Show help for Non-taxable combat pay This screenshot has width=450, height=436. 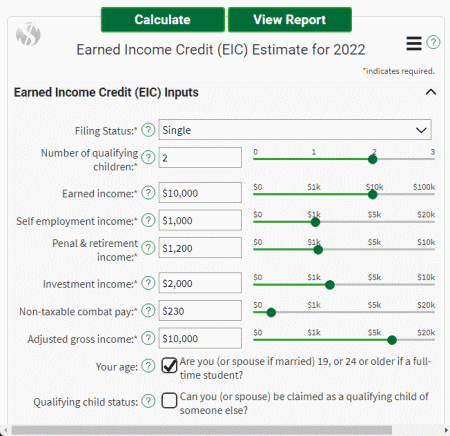point(148,311)
